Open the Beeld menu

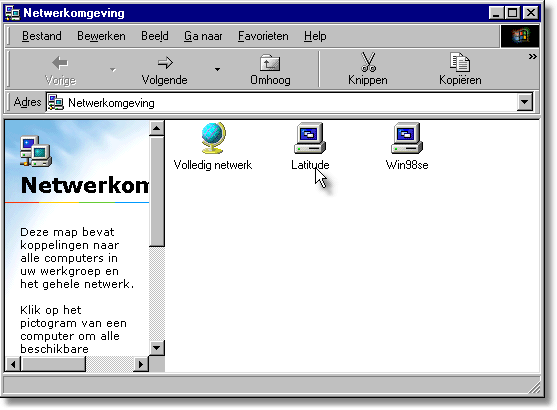pyautogui.click(x=155, y=36)
